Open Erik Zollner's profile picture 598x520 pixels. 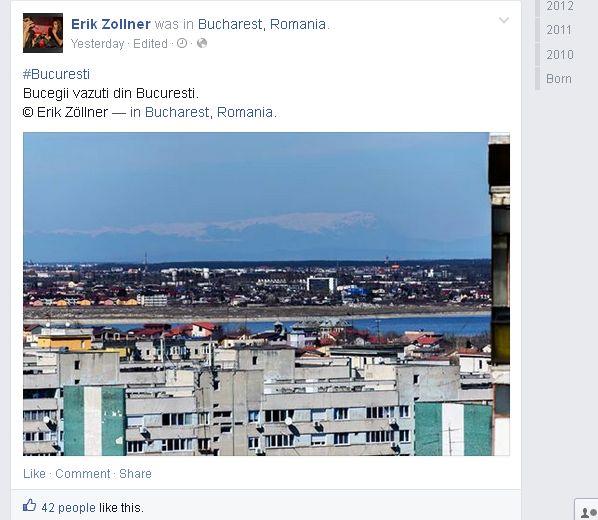click(43, 33)
